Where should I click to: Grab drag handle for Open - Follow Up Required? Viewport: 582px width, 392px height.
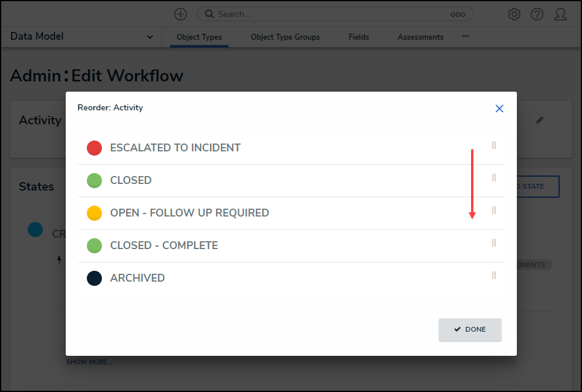point(494,210)
